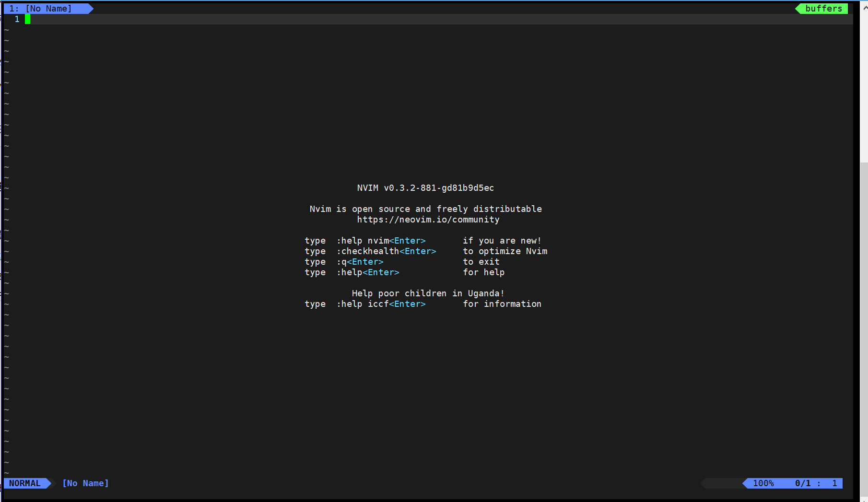
Task: Click the '100%' position indicator in statusline
Action: [763, 483]
